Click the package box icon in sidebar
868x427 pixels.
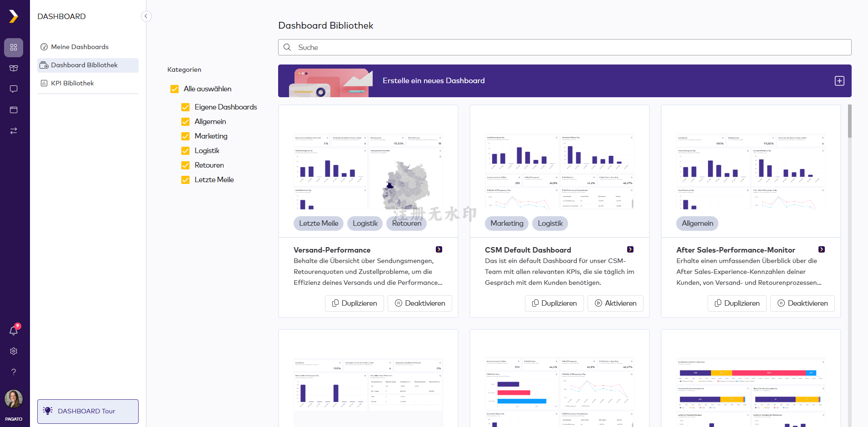[14, 68]
